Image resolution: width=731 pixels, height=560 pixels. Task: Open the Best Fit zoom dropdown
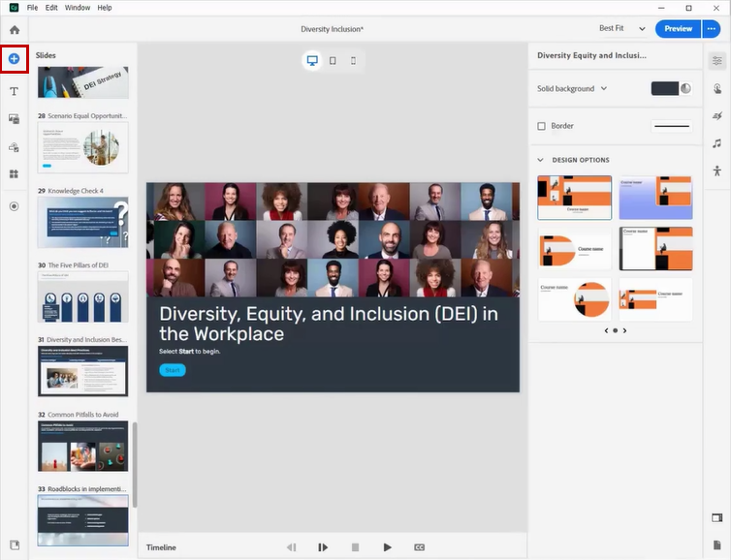click(x=621, y=28)
